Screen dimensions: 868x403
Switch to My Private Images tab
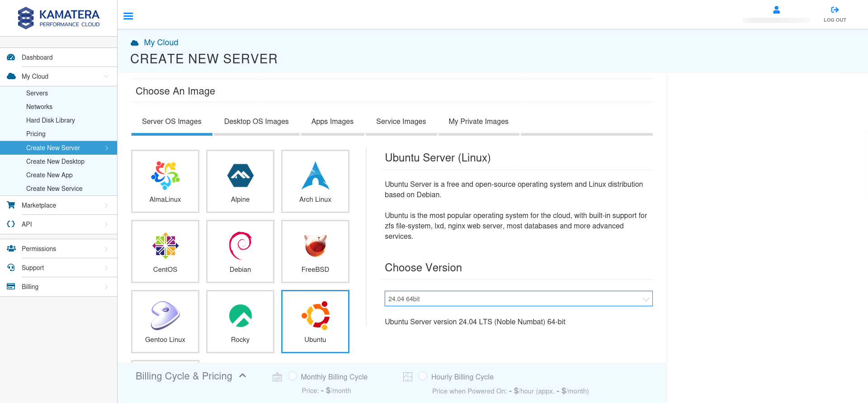click(x=478, y=122)
